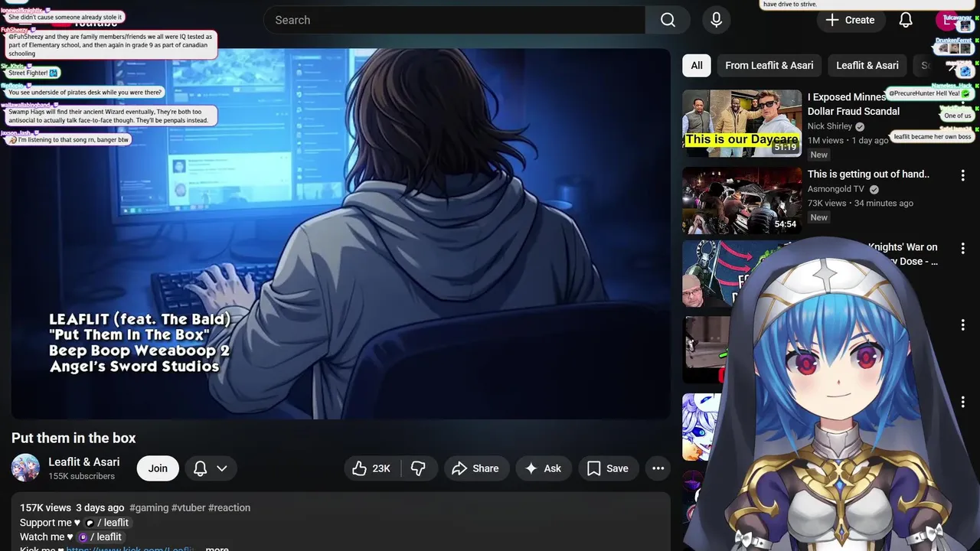Click the search magnifier button

tap(668, 20)
